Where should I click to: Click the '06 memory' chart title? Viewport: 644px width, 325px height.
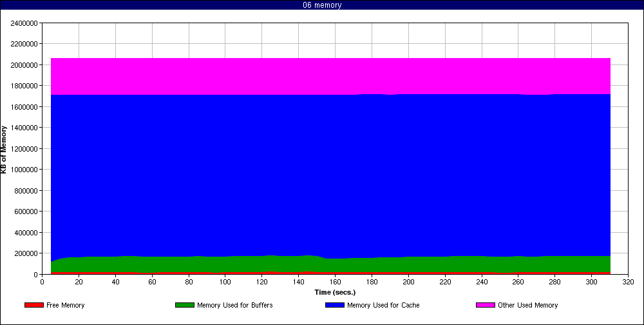322,5
